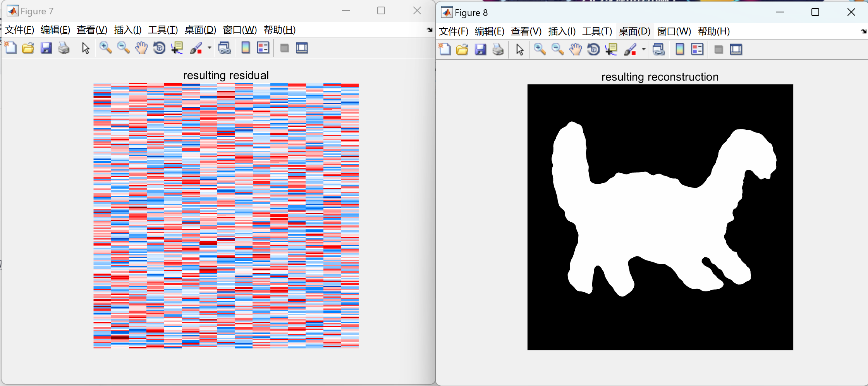Select Edit Plot arrow in Figure 7
Viewport: 868px width, 386px height.
pyautogui.click(x=86, y=48)
